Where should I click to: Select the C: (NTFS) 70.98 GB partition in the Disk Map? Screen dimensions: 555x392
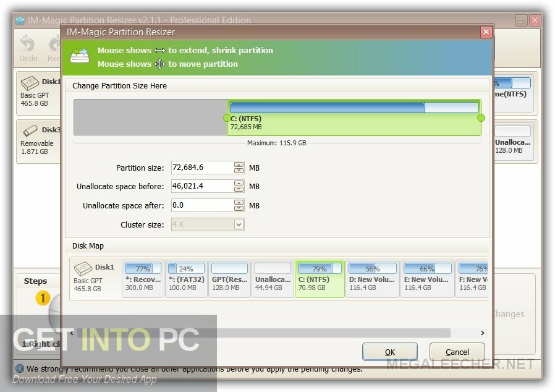pos(320,279)
